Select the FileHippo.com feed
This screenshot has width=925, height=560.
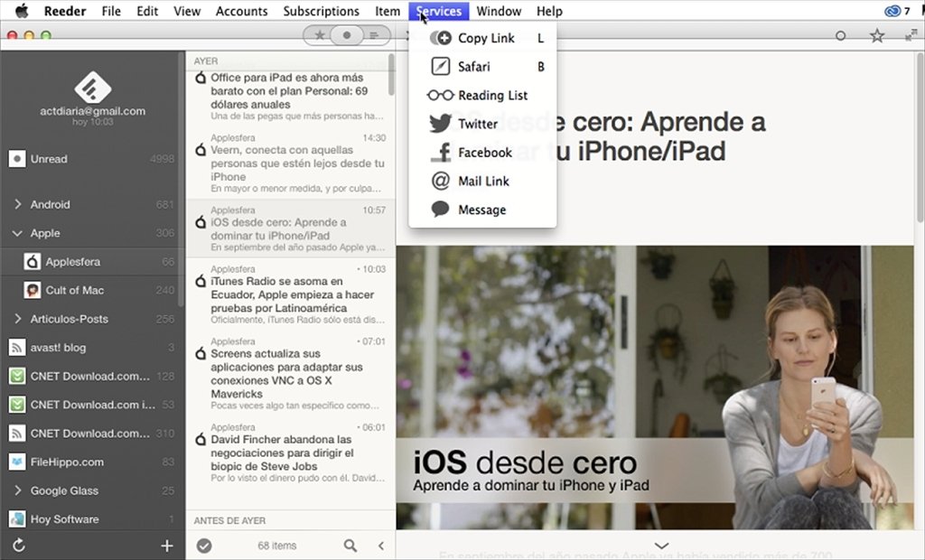[x=93, y=462]
